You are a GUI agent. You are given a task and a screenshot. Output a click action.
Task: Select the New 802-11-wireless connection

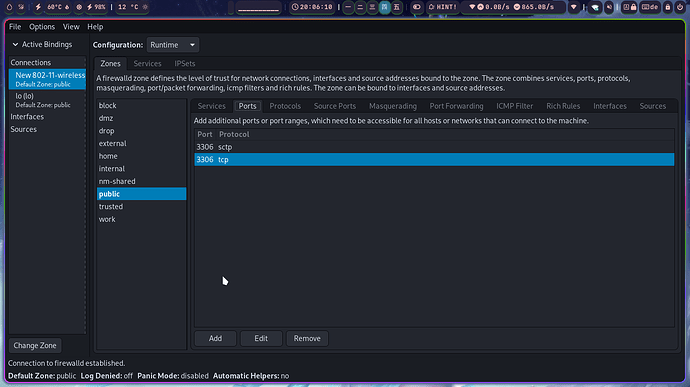tap(48, 79)
